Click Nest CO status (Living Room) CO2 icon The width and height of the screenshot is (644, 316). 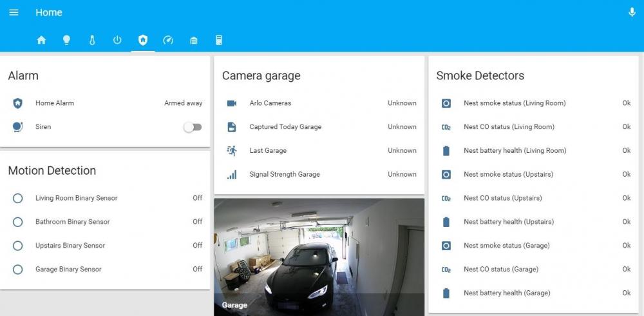tap(446, 127)
